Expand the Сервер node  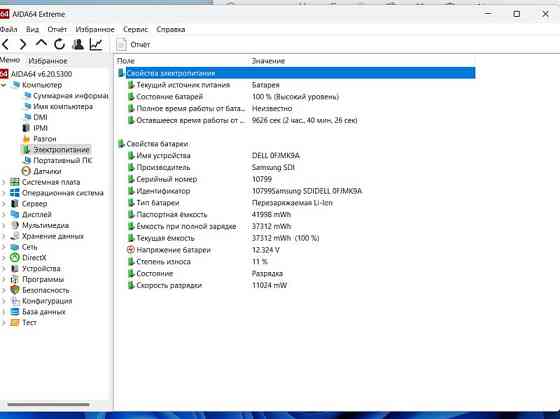pyautogui.click(x=4, y=204)
